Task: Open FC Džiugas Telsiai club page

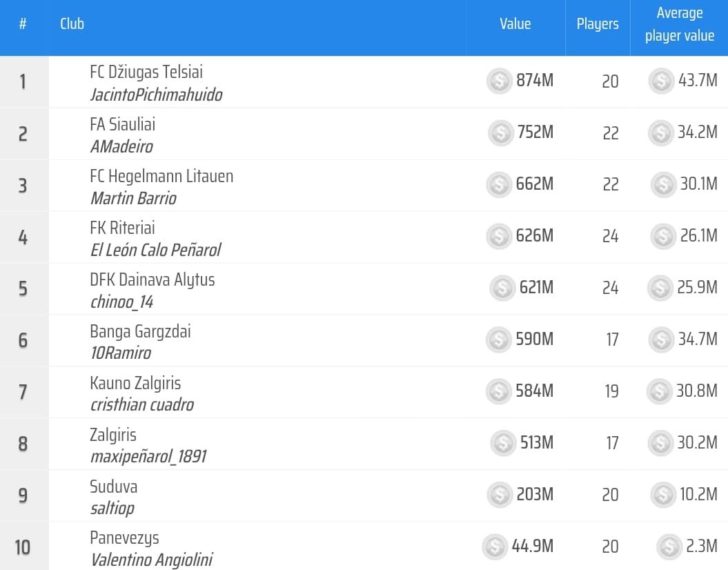Action: point(146,72)
